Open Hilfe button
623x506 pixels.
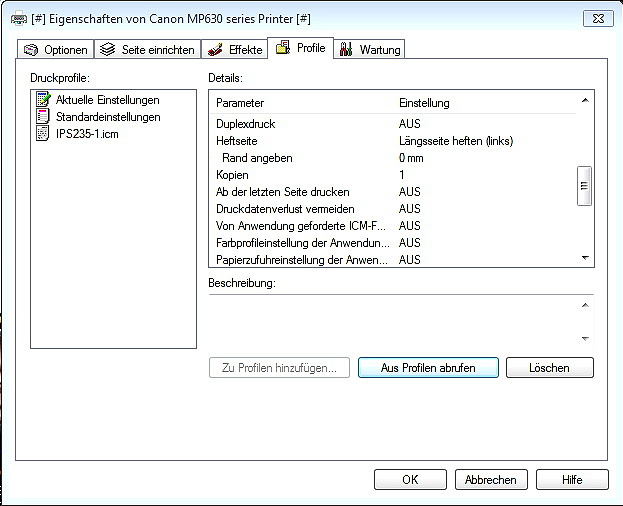pos(572,480)
